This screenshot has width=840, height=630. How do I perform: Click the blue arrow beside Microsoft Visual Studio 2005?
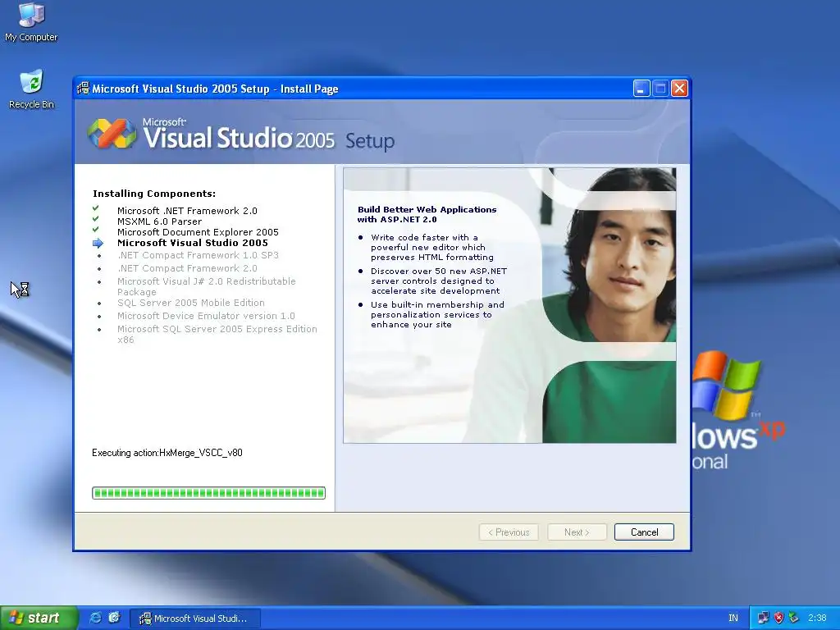(x=98, y=243)
